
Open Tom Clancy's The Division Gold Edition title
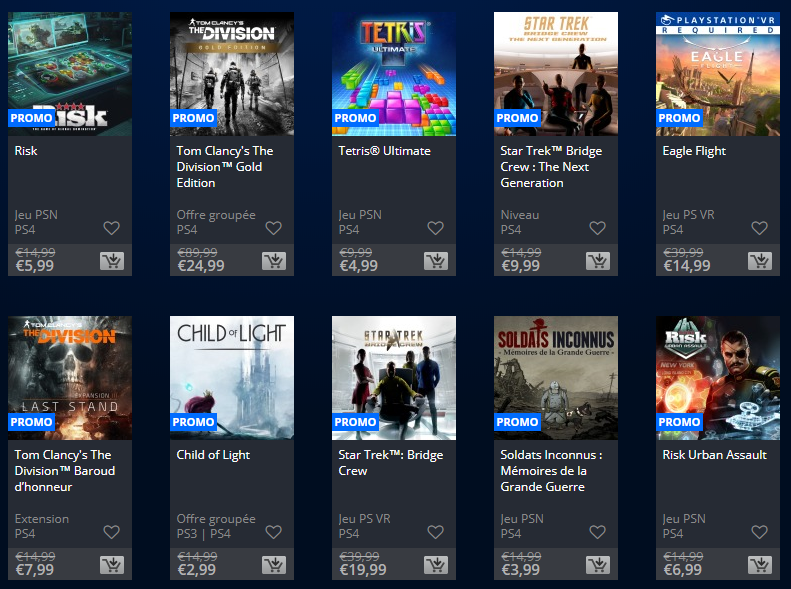pos(225,167)
